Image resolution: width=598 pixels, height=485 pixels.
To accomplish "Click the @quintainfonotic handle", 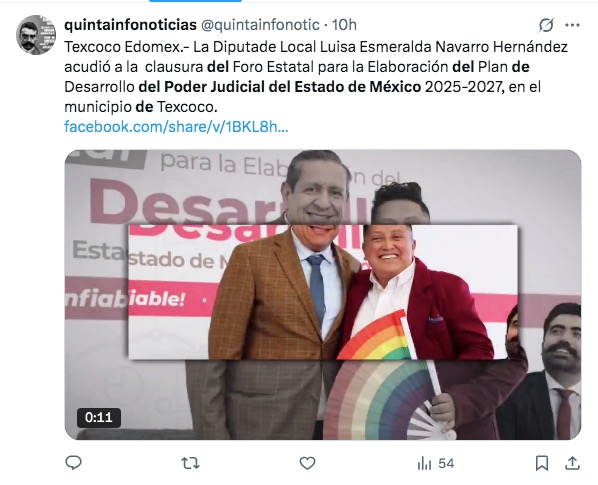I will (260, 25).
